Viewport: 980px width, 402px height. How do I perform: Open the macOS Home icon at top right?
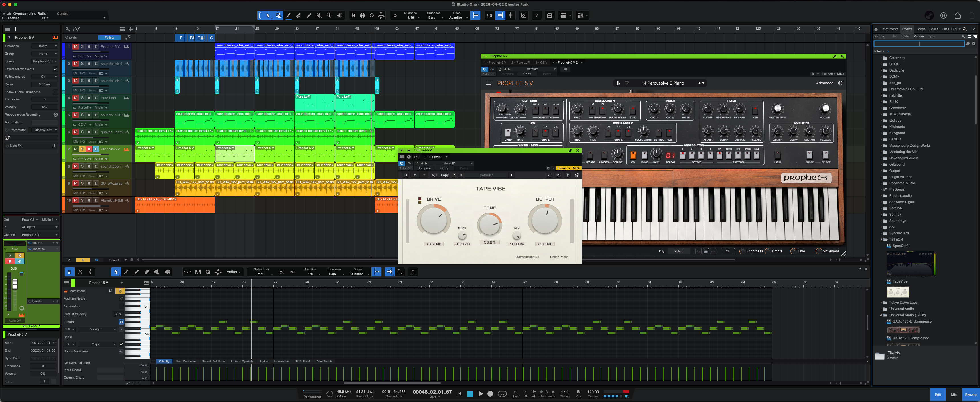click(x=957, y=16)
